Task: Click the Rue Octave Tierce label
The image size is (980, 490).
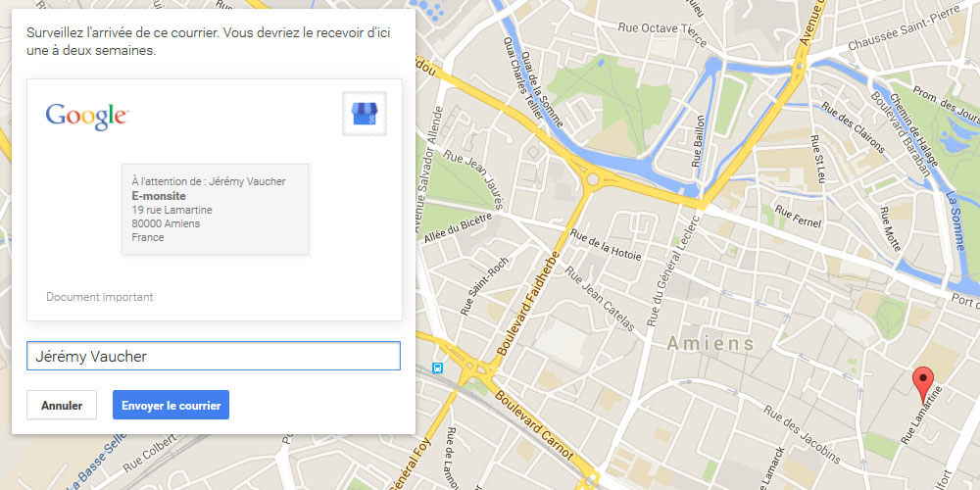Action: (x=661, y=35)
